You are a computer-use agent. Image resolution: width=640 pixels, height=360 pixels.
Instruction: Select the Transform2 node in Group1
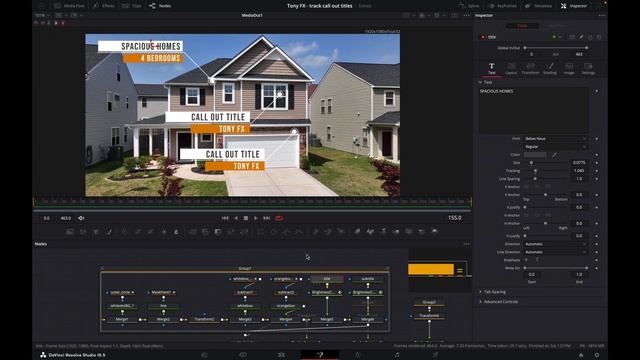pyautogui.click(x=204, y=319)
